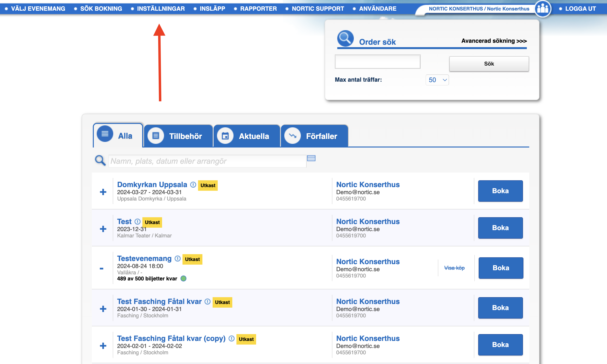Screen dimensions: 607x364
Task: Click the Sök button
Action: 489,64
